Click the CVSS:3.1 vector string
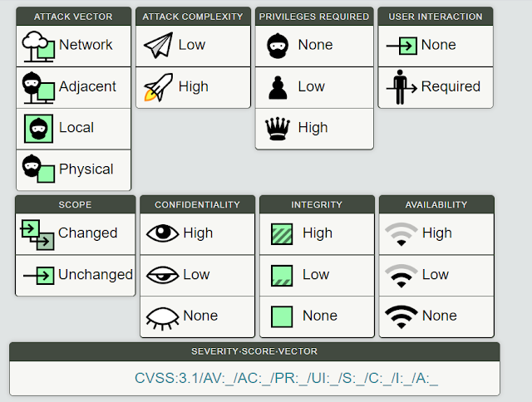This screenshot has height=402, width=532. pyautogui.click(x=286, y=379)
